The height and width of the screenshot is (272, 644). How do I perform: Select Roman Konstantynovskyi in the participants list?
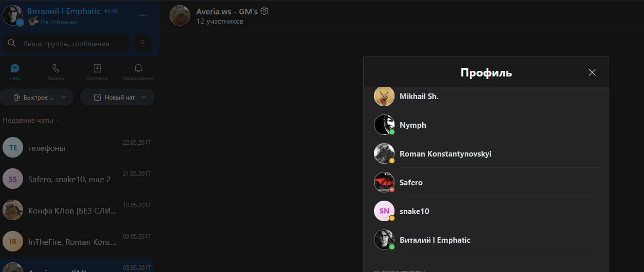[445, 153]
